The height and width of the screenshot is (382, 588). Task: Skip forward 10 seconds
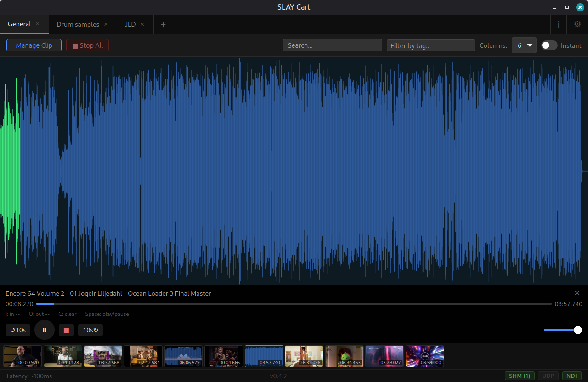tap(90, 330)
